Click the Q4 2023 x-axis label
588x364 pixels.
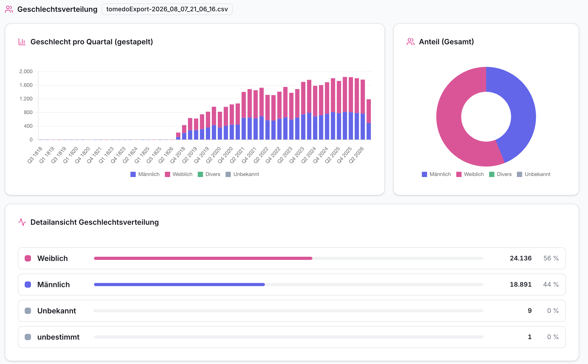pos(297,155)
